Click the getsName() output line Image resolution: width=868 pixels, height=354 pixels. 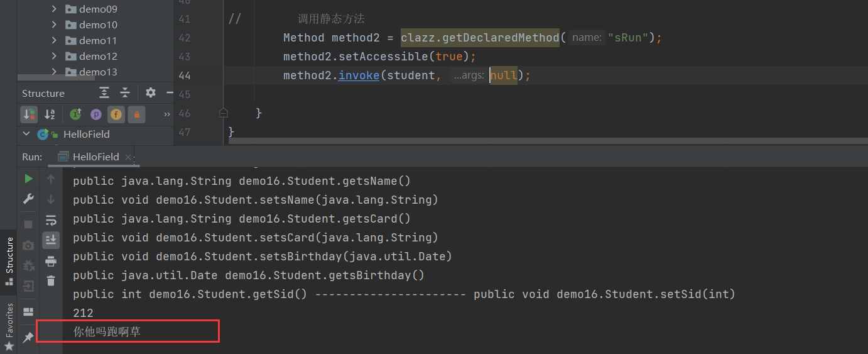click(241, 181)
